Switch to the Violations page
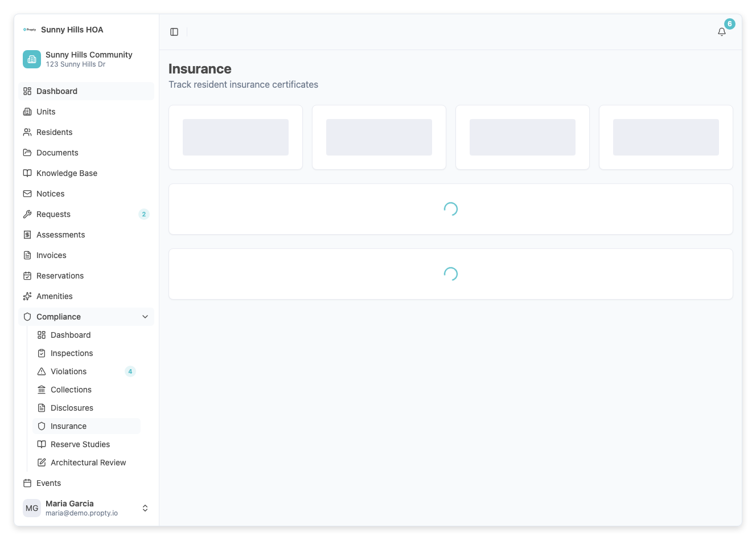 pos(69,371)
